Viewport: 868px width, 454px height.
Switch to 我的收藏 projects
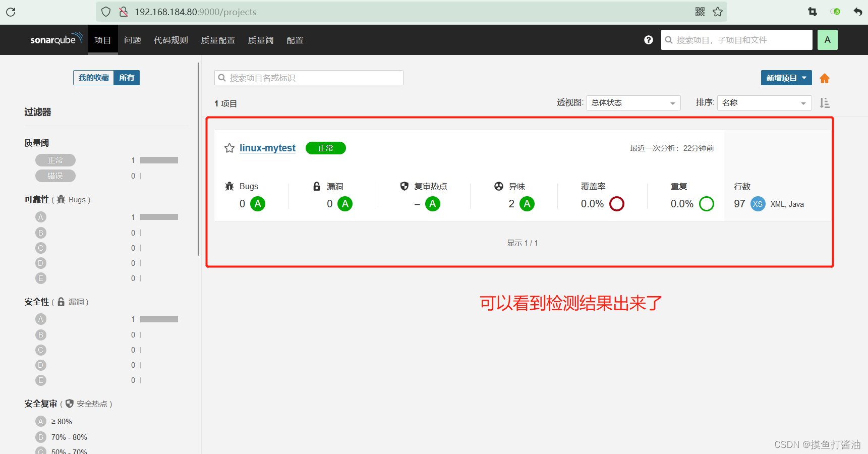[x=94, y=78]
